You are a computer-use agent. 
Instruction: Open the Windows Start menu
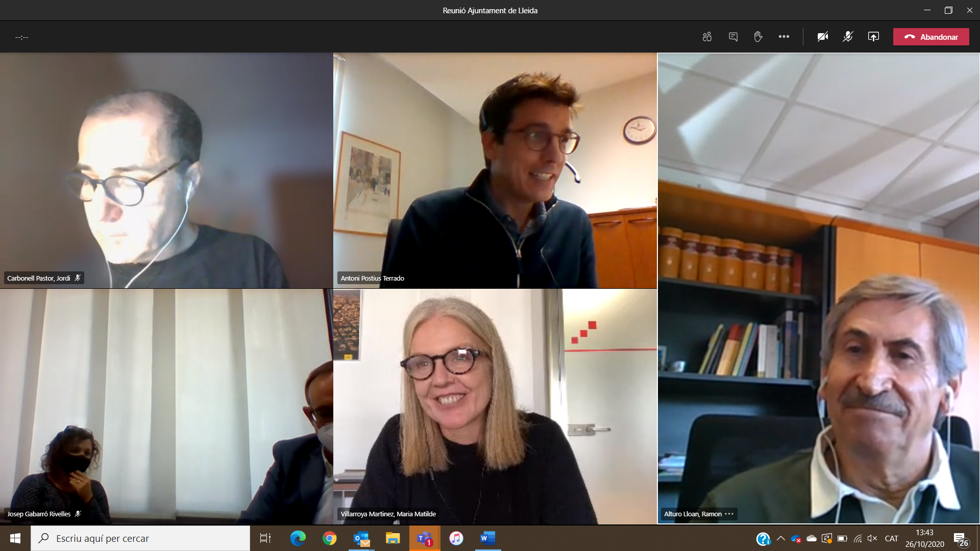click(15, 538)
